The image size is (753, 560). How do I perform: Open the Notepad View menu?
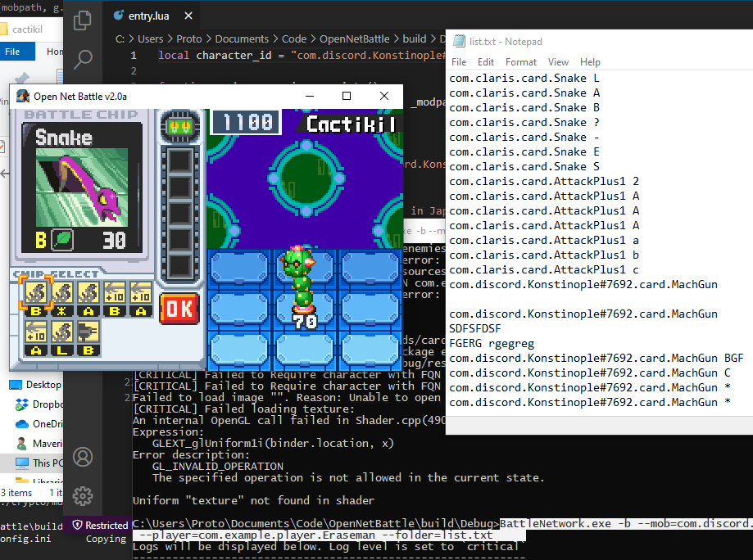(558, 62)
